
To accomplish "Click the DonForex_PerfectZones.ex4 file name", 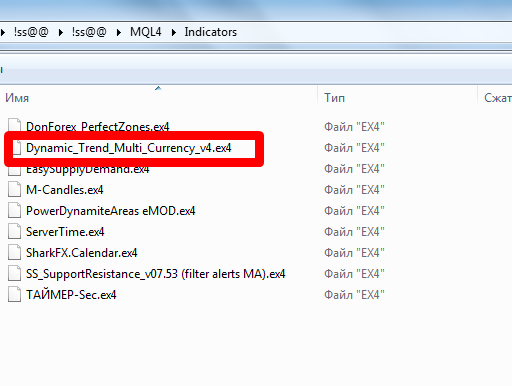I will point(98,127).
